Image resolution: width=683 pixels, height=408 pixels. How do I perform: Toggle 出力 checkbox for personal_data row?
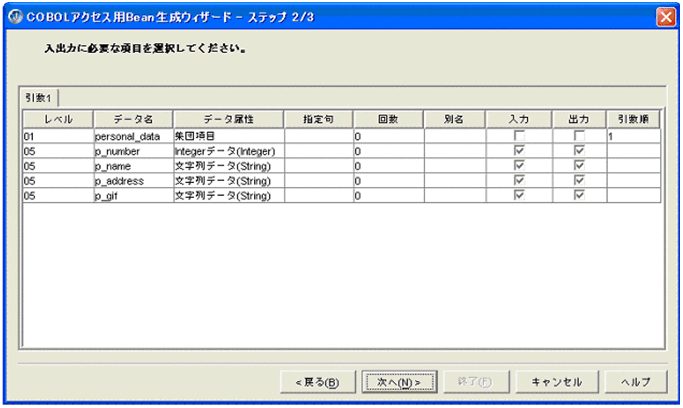(579, 136)
